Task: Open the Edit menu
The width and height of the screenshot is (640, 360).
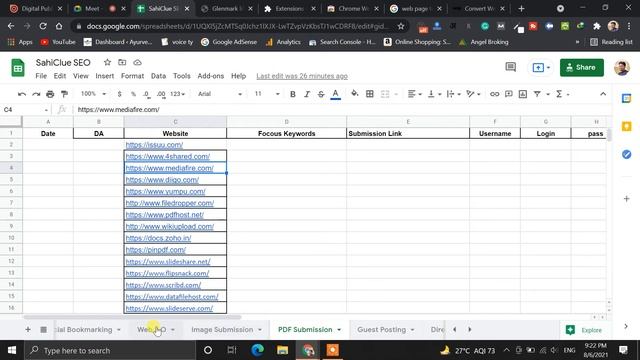Action: (60, 76)
